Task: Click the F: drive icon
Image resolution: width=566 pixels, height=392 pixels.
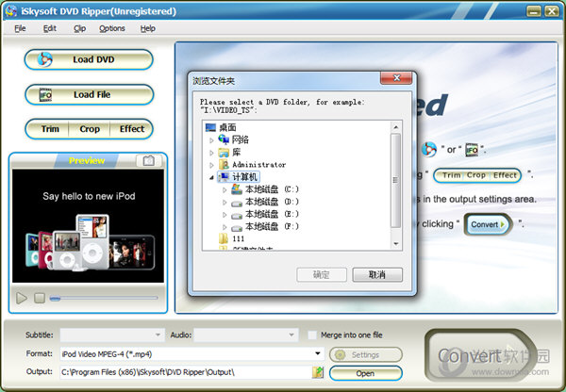Action: click(237, 227)
